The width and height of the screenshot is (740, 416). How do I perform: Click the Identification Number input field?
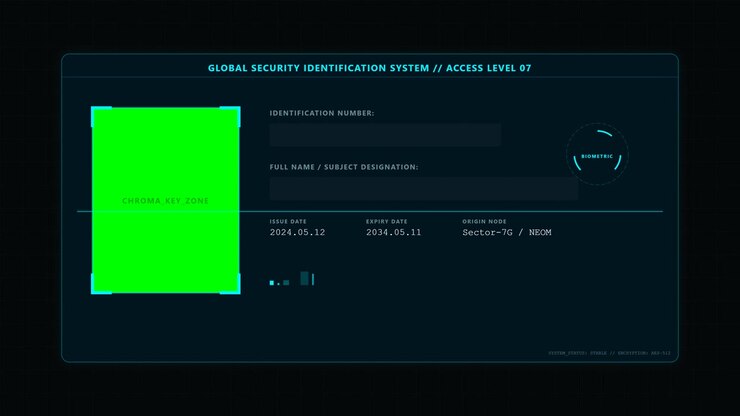pyautogui.click(x=385, y=135)
